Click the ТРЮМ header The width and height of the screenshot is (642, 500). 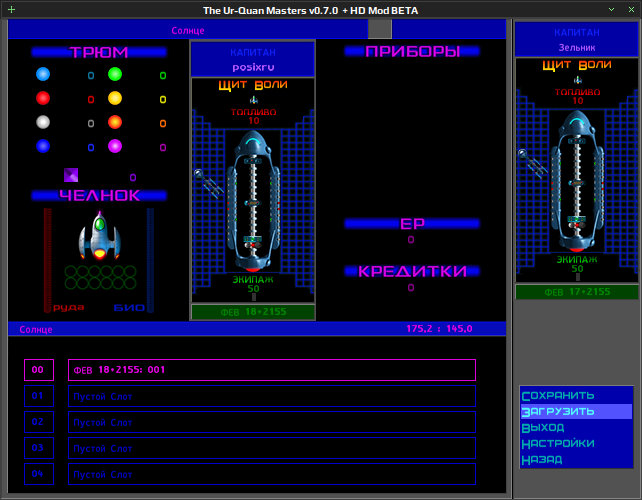99,52
